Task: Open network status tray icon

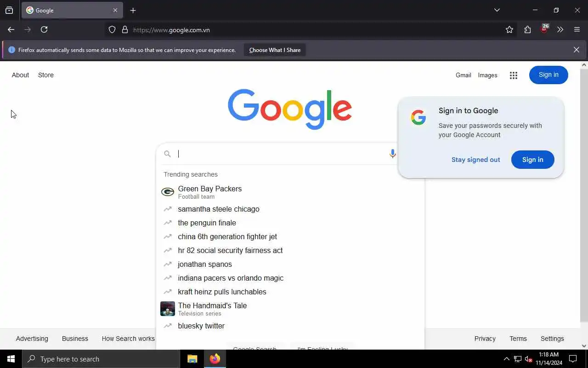Action: pos(518,359)
